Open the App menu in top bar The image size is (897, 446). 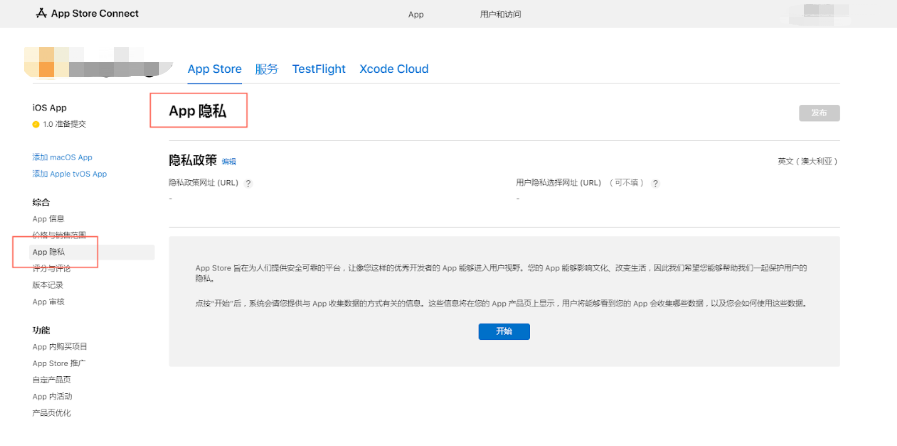pos(416,14)
